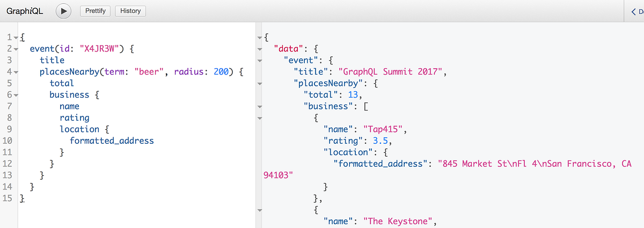Collapse the "data" object in the results

click(x=259, y=49)
